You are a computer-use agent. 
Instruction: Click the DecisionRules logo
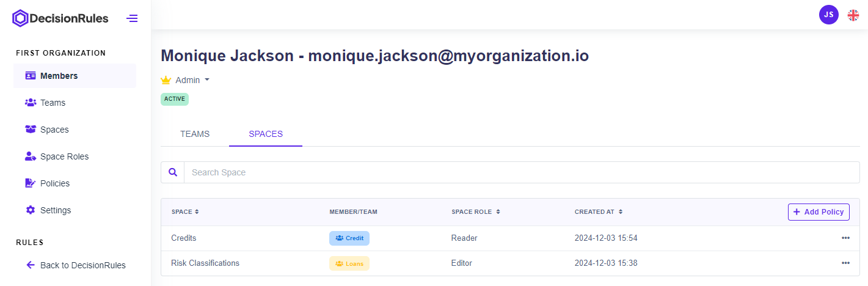(x=60, y=18)
